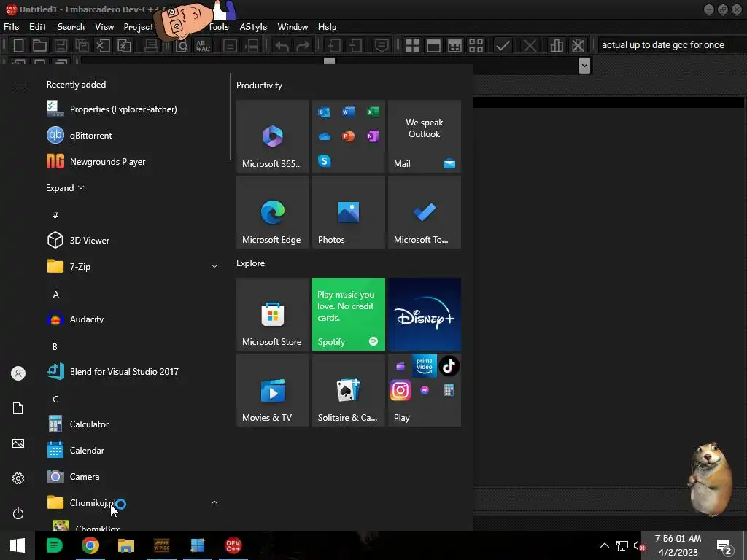Click the Print icon in Dev-C++ toolbar

[151, 46]
